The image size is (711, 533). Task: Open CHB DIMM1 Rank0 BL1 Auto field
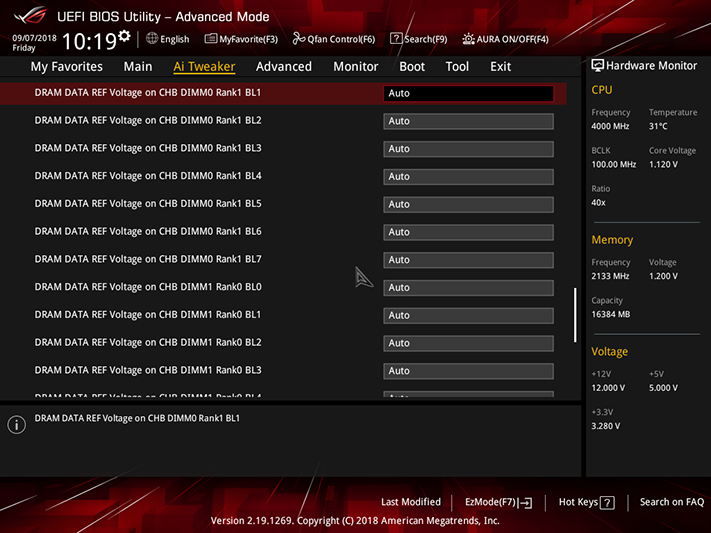[x=468, y=315]
